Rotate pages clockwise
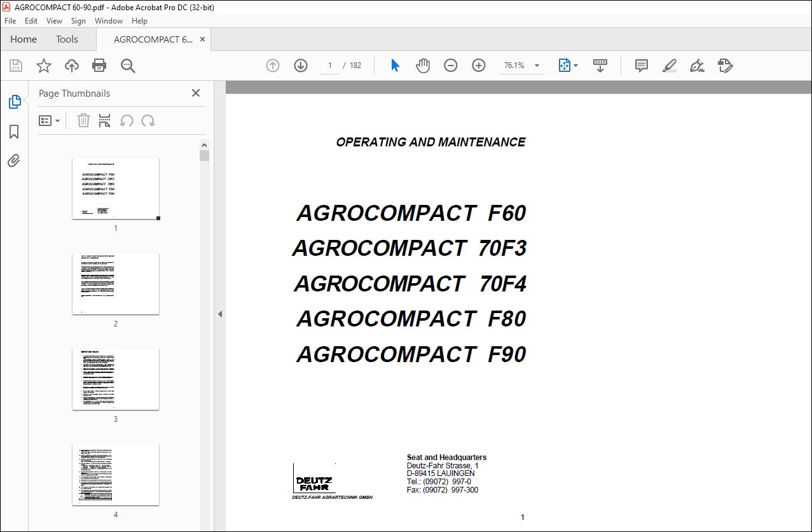 148,120
